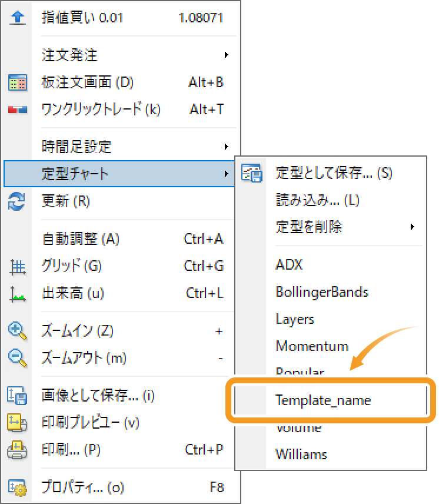Expand arrow beside 定型を削除
Viewport: 439px width, 504px height.
(x=413, y=227)
